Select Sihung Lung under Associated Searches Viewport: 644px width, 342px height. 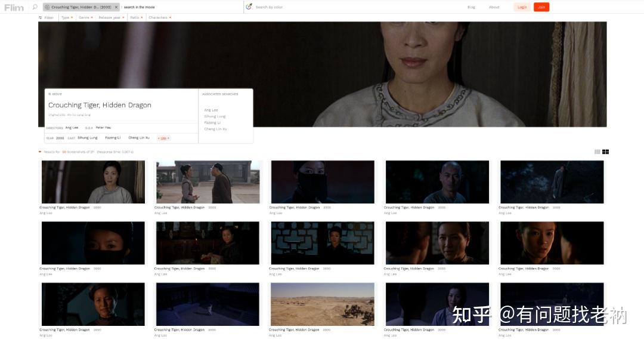tap(215, 116)
